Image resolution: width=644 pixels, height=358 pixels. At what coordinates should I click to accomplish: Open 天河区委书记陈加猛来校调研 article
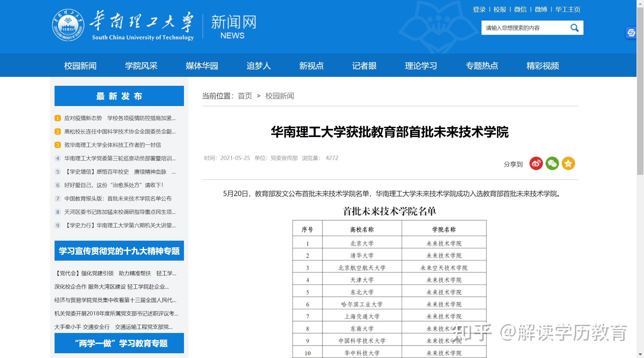[x=120, y=212]
